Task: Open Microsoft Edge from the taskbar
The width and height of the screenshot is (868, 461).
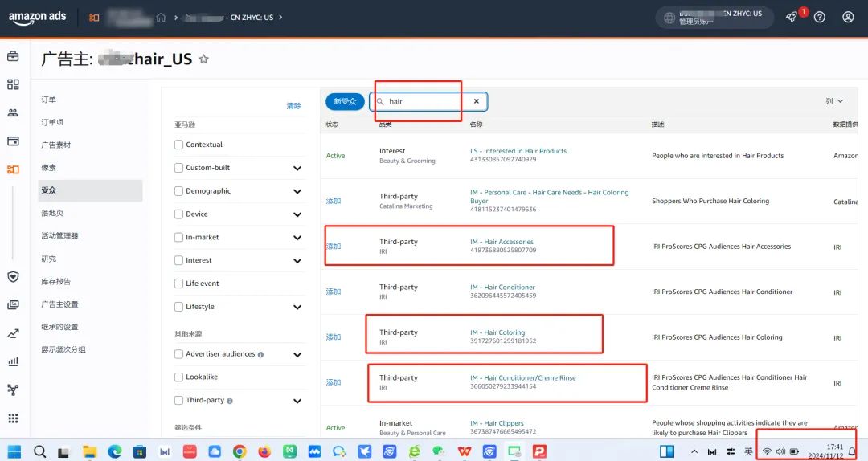Action: coord(115,451)
